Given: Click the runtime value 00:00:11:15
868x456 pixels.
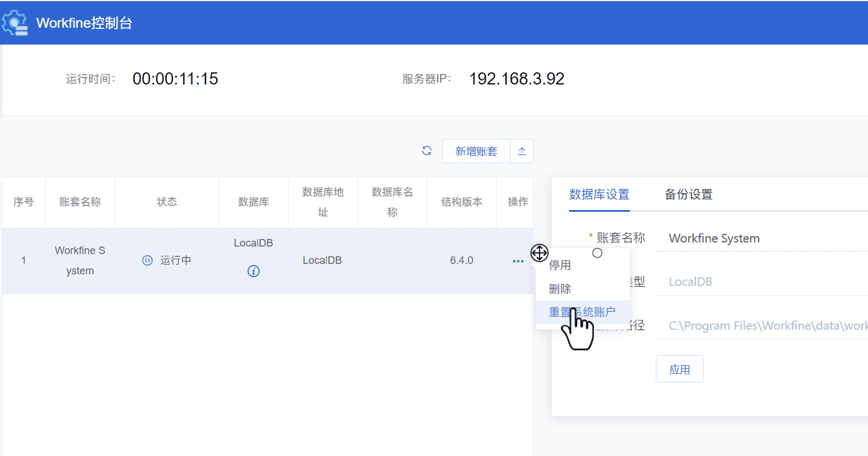Looking at the screenshot, I should click(x=175, y=79).
